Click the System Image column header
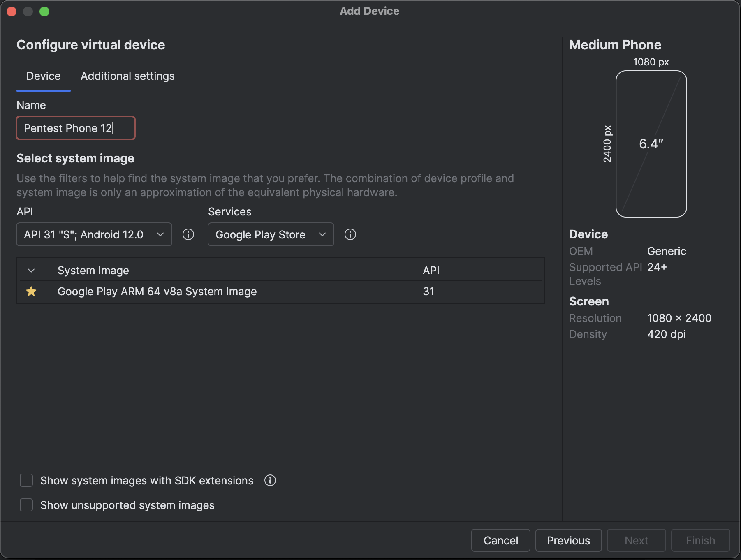 click(93, 271)
